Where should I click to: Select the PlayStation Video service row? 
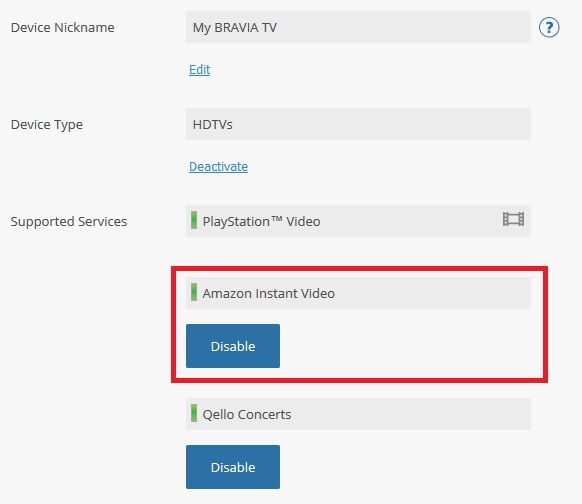pyautogui.click(x=358, y=221)
